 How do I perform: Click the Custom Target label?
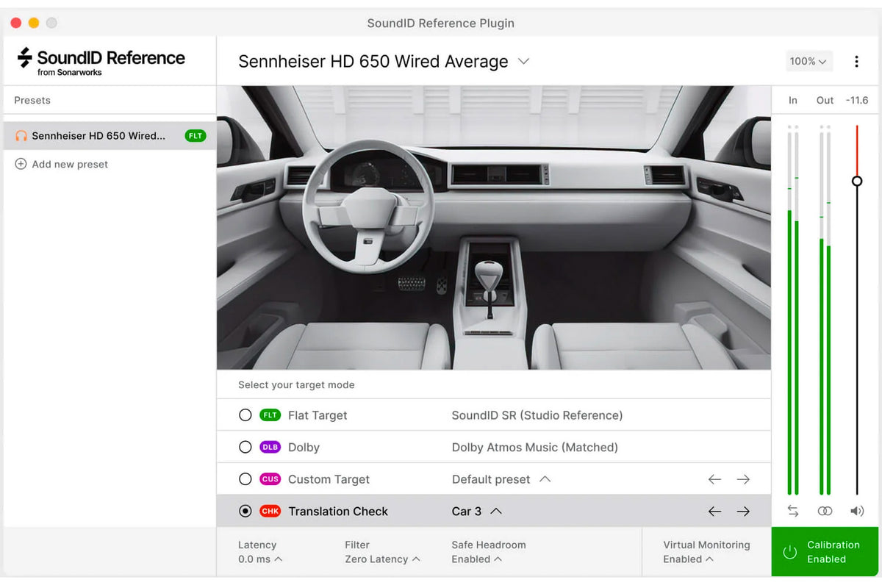(329, 479)
